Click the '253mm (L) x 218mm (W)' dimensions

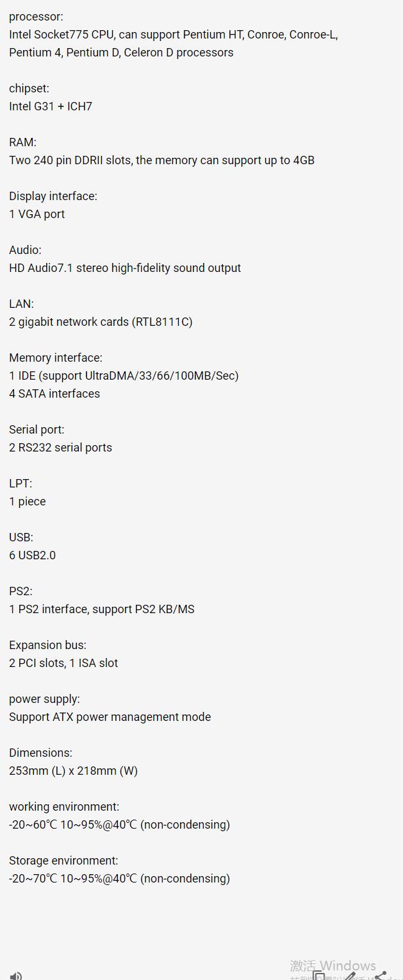click(73, 771)
